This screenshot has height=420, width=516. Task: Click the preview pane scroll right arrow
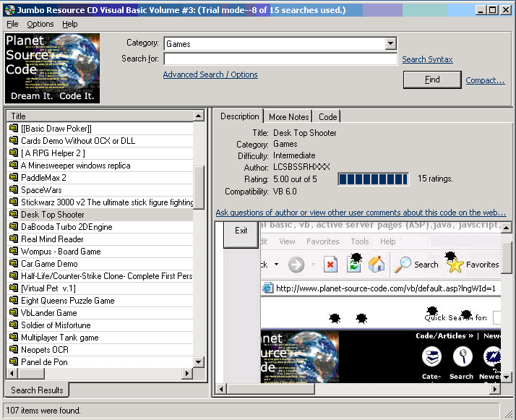pos(494,389)
